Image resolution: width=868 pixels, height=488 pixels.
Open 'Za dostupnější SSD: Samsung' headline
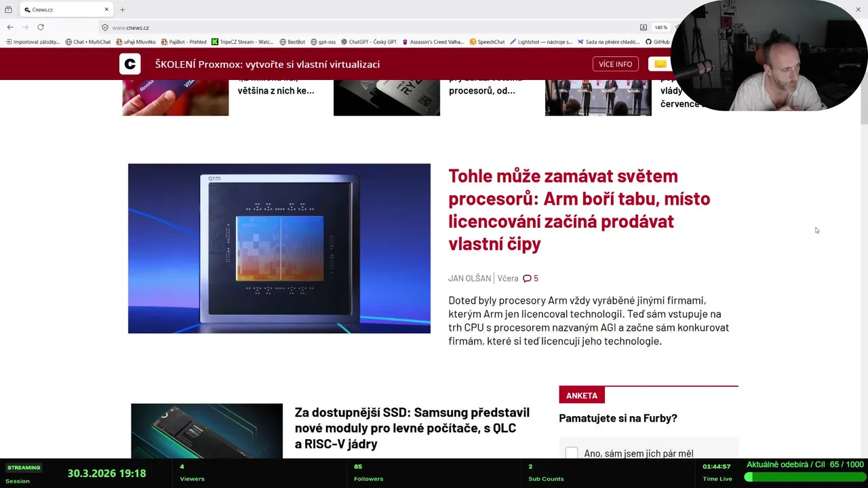(x=412, y=428)
